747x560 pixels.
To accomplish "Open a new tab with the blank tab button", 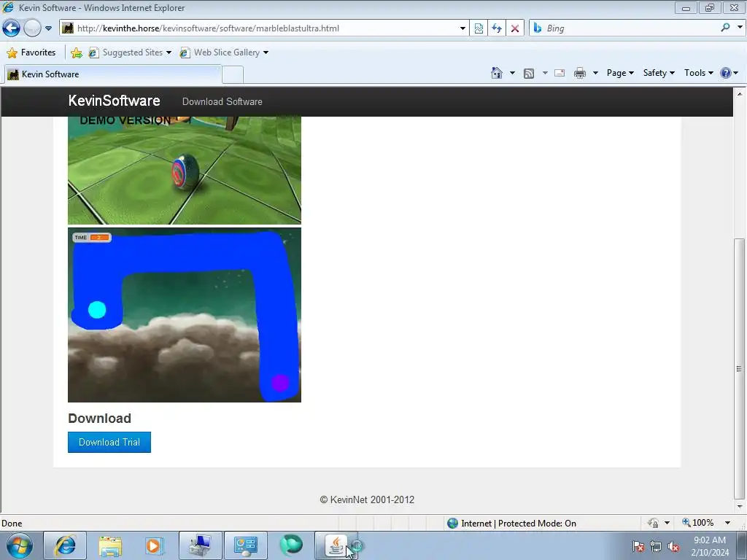I will [233, 75].
